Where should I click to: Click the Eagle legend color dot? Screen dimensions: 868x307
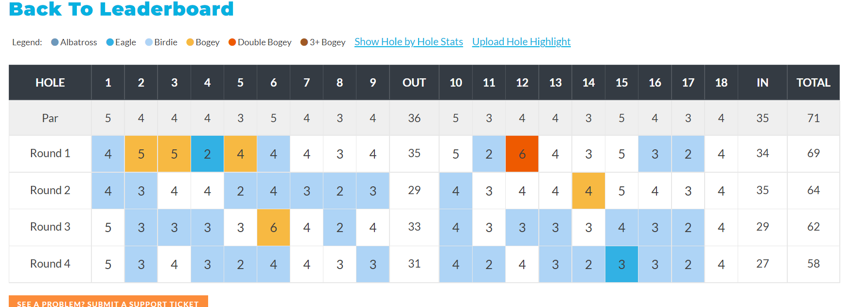tap(110, 42)
